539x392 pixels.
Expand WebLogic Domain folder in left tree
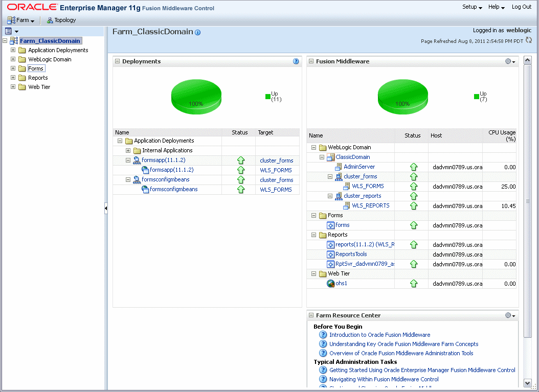tap(13, 59)
